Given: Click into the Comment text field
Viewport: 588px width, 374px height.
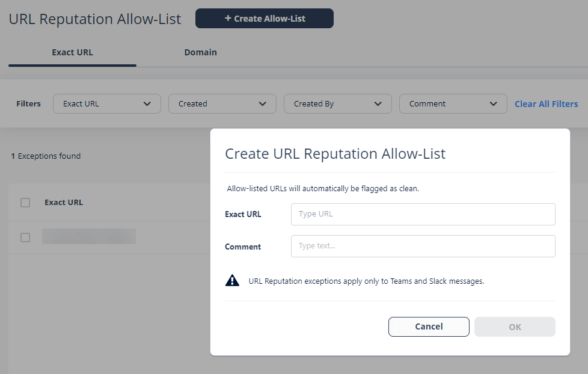Looking at the screenshot, I should [x=423, y=246].
